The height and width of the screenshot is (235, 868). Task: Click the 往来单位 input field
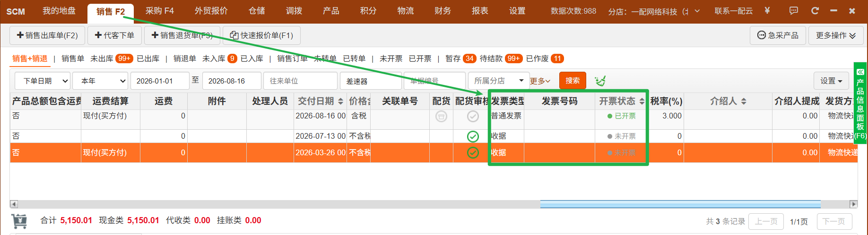pos(300,81)
